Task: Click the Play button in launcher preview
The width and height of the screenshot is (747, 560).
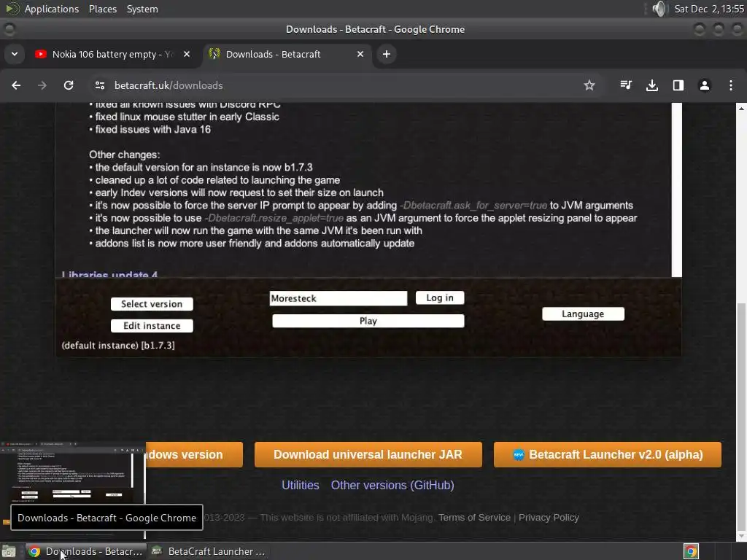Action: pyautogui.click(x=368, y=321)
